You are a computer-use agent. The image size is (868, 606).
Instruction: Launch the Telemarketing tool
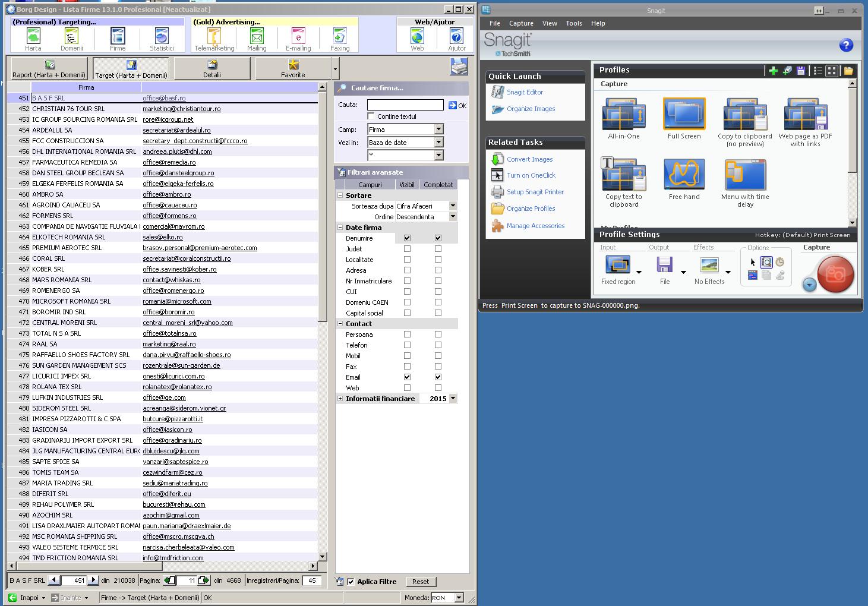tap(214, 39)
